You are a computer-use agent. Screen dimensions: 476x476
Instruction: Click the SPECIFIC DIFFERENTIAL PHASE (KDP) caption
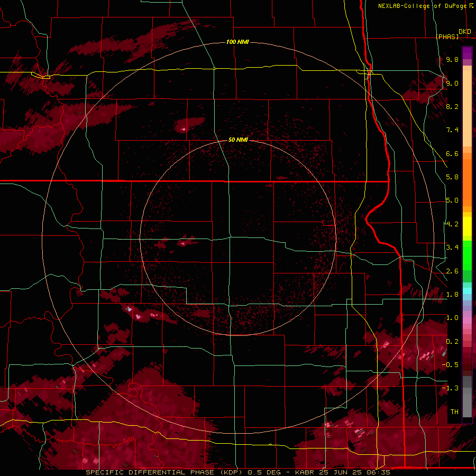(166, 472)
